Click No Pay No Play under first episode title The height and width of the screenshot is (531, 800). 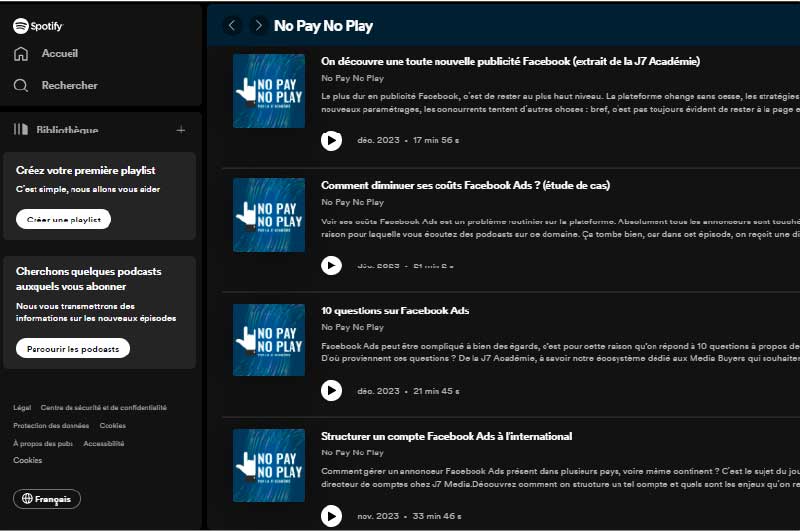353,78
